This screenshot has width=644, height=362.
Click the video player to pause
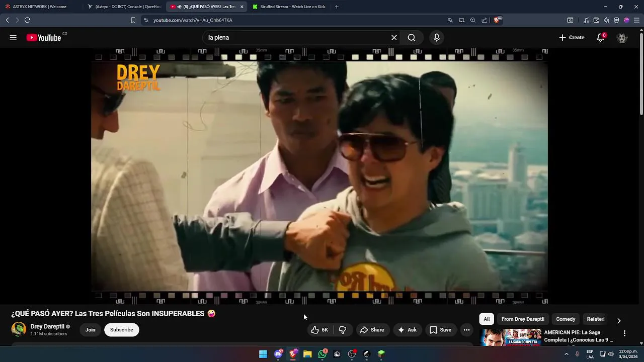pyautogui.click(x=319, y=176)
